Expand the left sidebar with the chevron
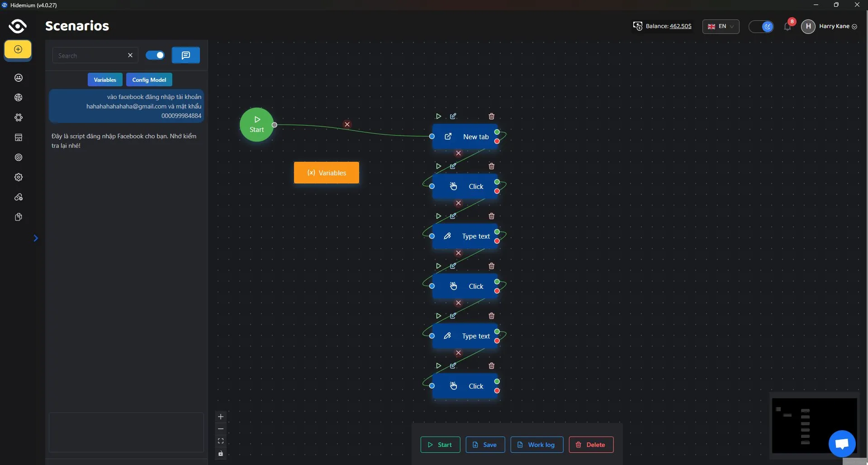Image resolution: width=868 pixels, height=465 pixels. (x=36, y=238)
